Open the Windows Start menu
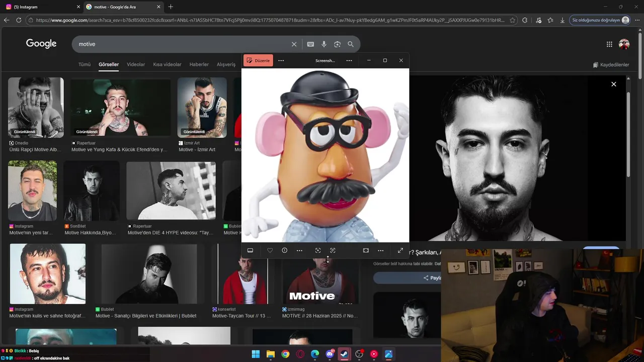644x362 pixels. coord(256,354)
